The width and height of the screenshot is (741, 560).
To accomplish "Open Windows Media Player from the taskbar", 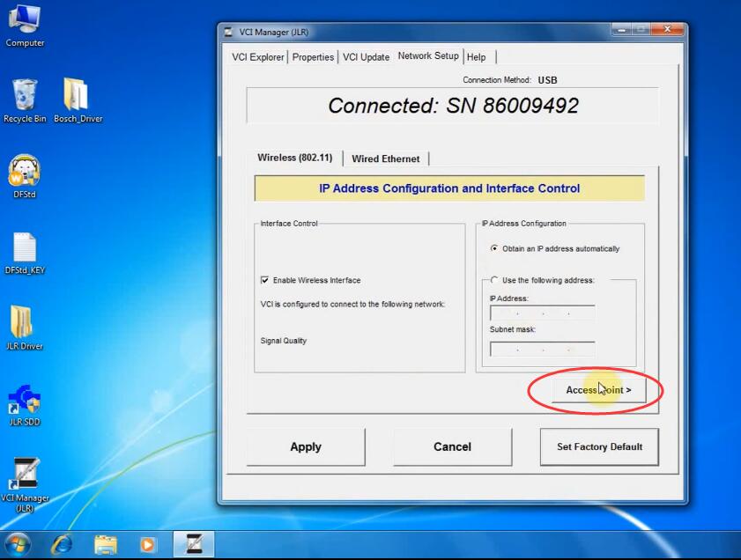I will coord(147,544).
